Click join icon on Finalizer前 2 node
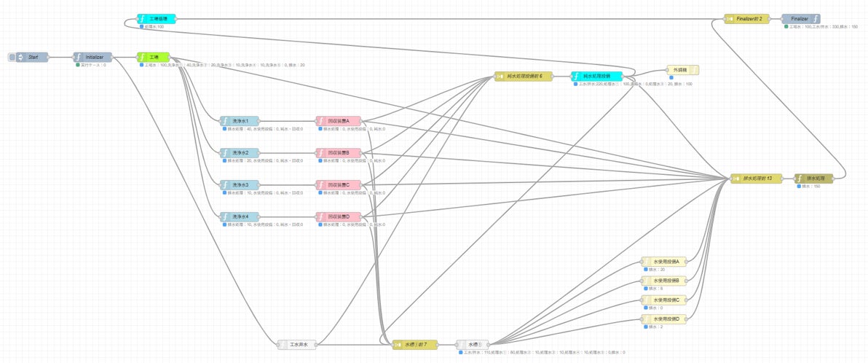868x363 pixels. [729, 19]
